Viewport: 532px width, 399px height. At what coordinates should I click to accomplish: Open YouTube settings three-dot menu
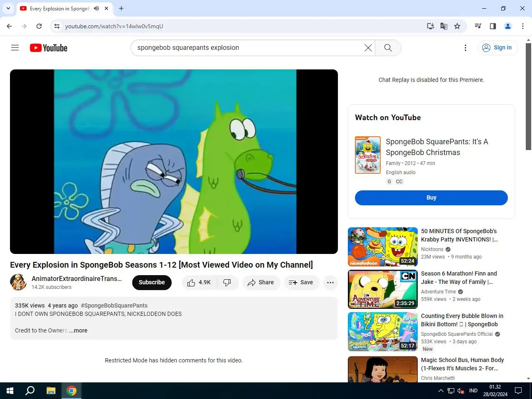tap(465, 48)
